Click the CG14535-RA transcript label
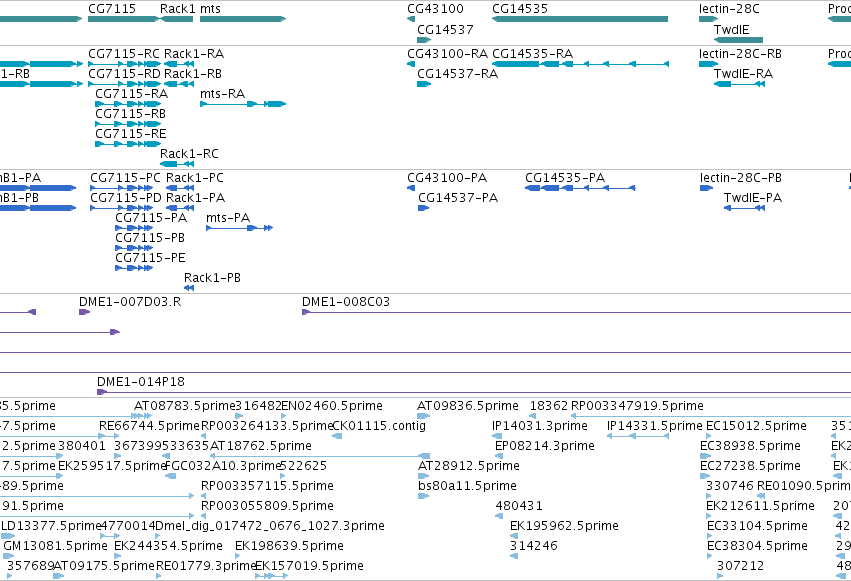Image resolution: width=851 pixels, height=581 pixels. (x=532, y=54)
